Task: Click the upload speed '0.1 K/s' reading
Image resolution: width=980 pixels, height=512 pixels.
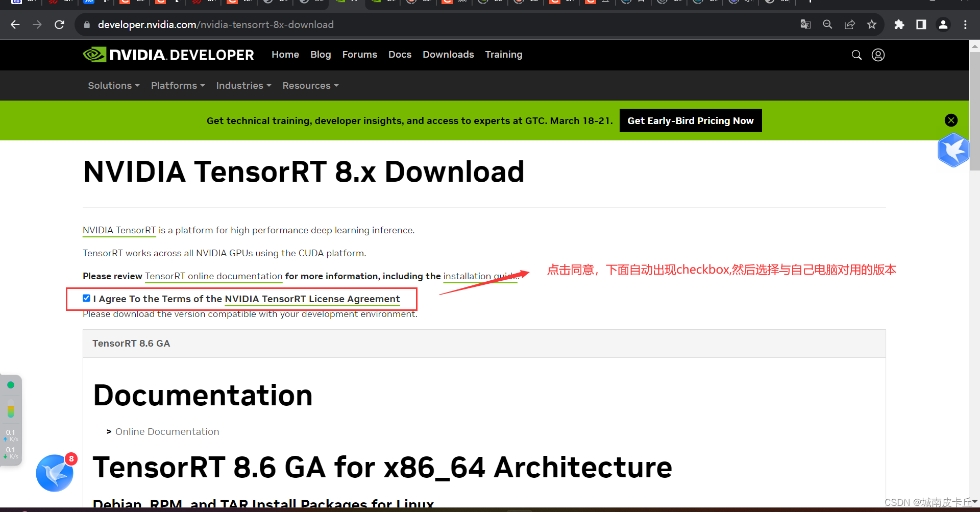Action: pyautogui.click(x=11, y=435)
